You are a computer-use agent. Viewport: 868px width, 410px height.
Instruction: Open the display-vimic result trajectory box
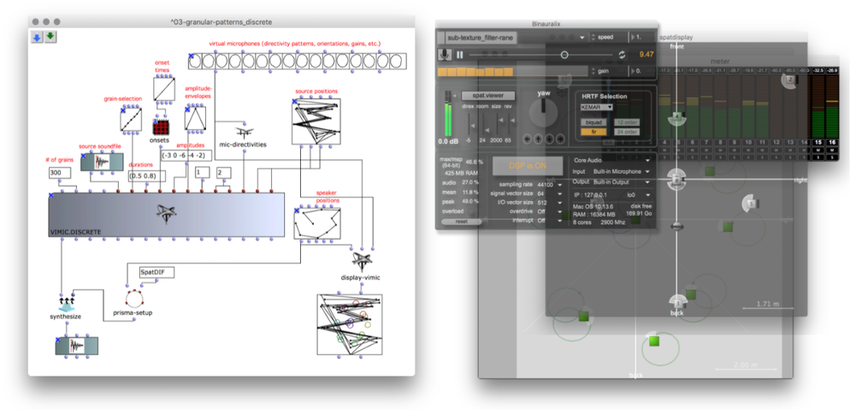pos(349,324)
